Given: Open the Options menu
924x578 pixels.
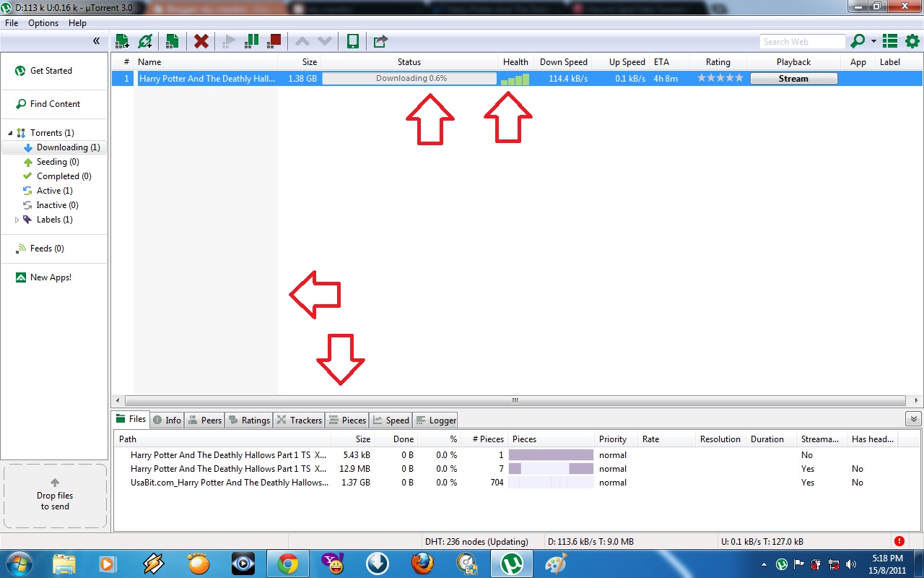Looking at the screenshot, I should pyautogui.click(x=43, y=23).
